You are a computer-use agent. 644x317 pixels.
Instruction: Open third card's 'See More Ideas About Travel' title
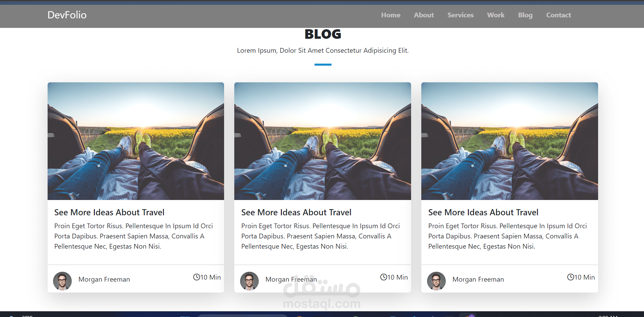pyautogui.click(x=483, y=212)
